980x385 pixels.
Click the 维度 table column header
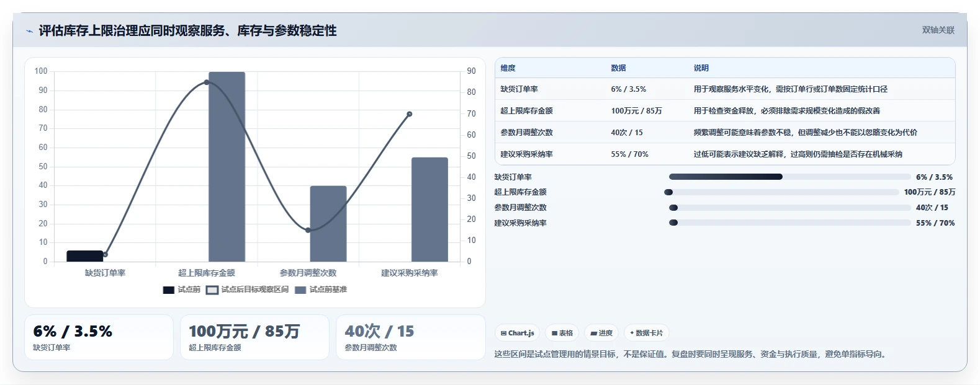(508, 68)
